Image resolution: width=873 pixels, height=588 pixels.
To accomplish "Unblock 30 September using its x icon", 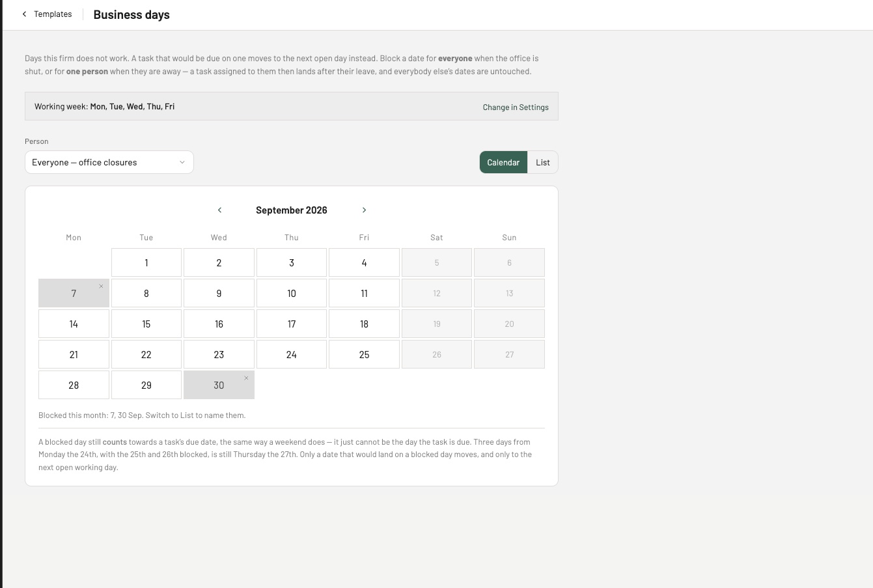I will (246, 378).
